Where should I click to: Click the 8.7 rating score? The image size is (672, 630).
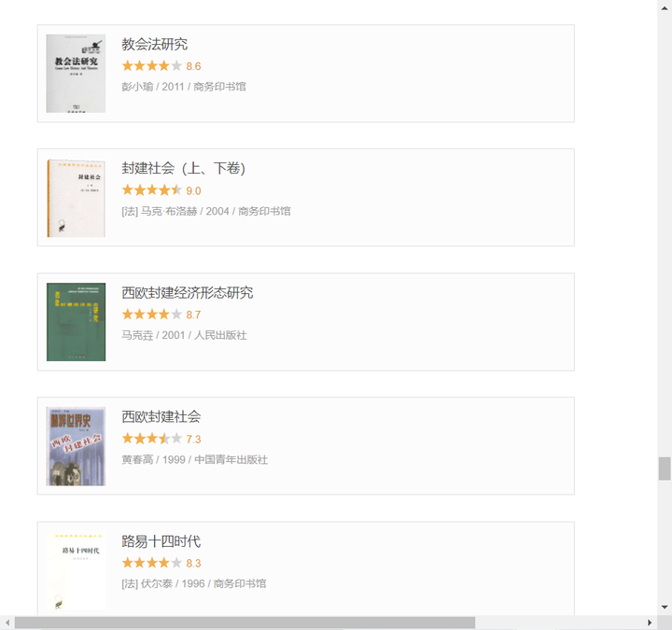pyautogui.click(x=193, y=315)
